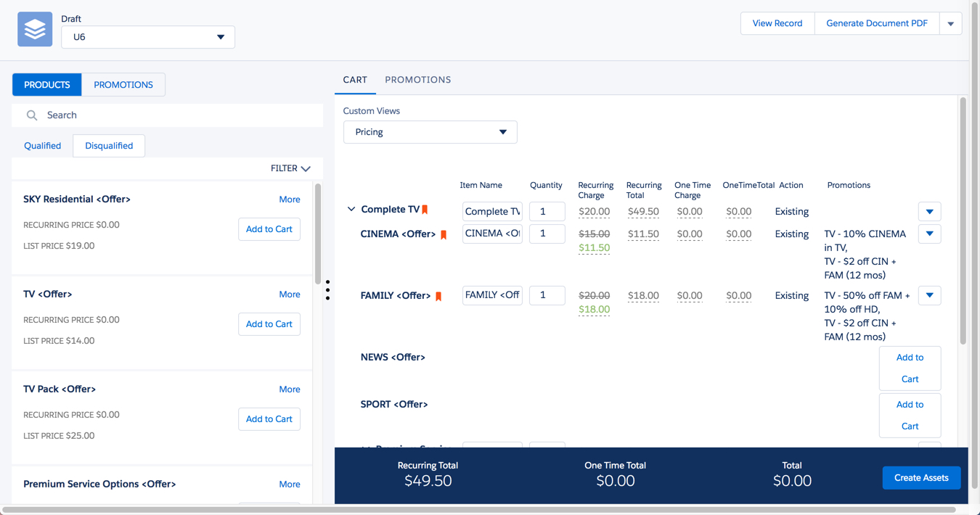Collapse the Complete TV bundle row

[351, 210]
